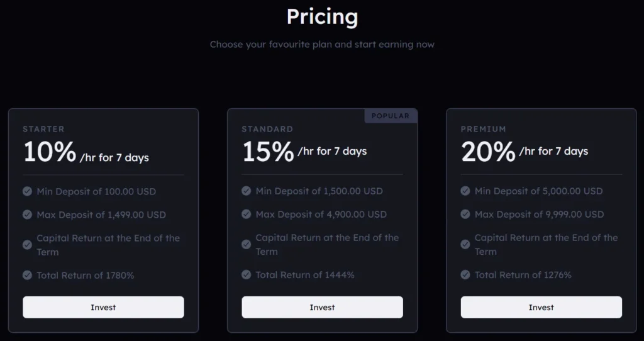This screenshot has width=644, height=341.
Task: Click checkmark beside Min Deposit of 1,500.00 USD
Action: coord(246,191)
